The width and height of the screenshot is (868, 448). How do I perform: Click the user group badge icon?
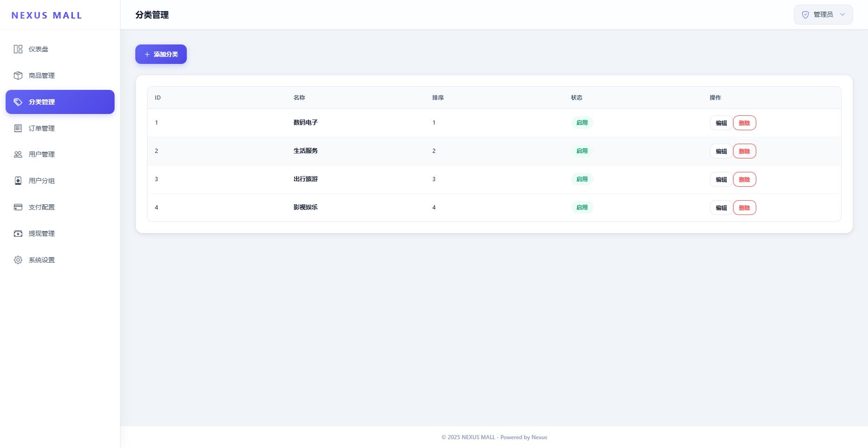(x=18, y=181)
